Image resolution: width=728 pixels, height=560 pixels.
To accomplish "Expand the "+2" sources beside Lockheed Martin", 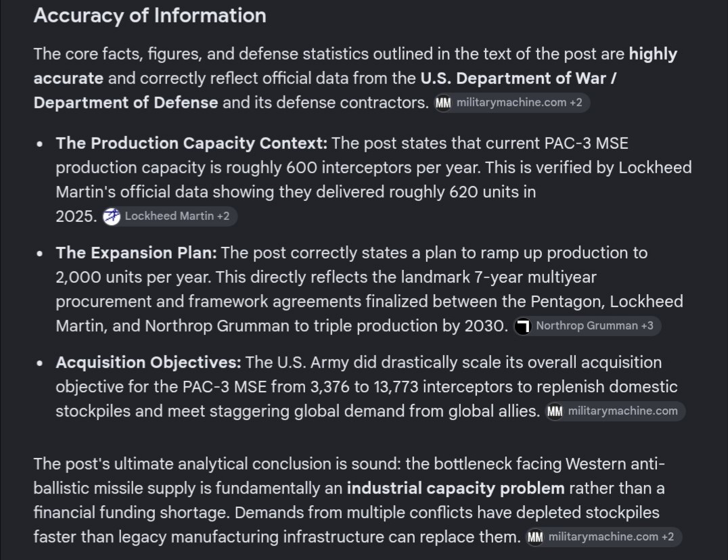I will 223,216.
